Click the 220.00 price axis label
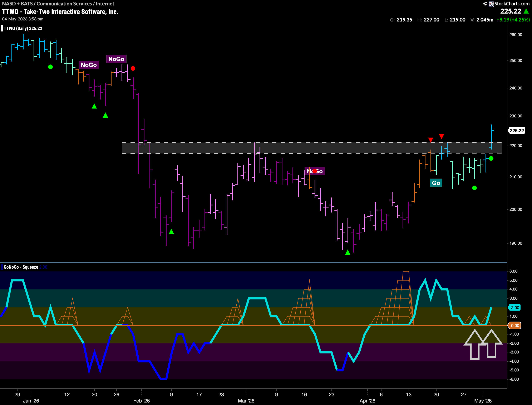Screen dimensions: 532x405 point(516,146)
